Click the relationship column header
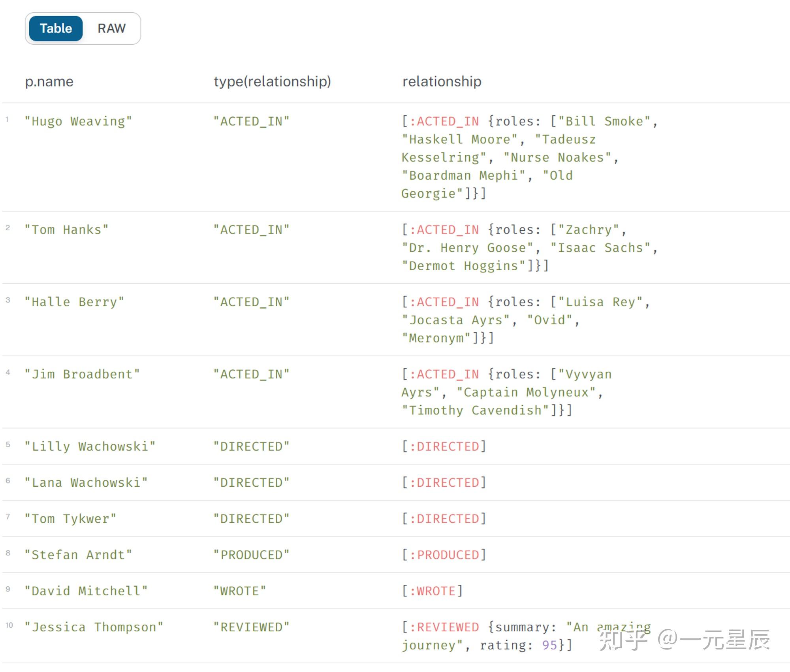 tap(441, 82)
